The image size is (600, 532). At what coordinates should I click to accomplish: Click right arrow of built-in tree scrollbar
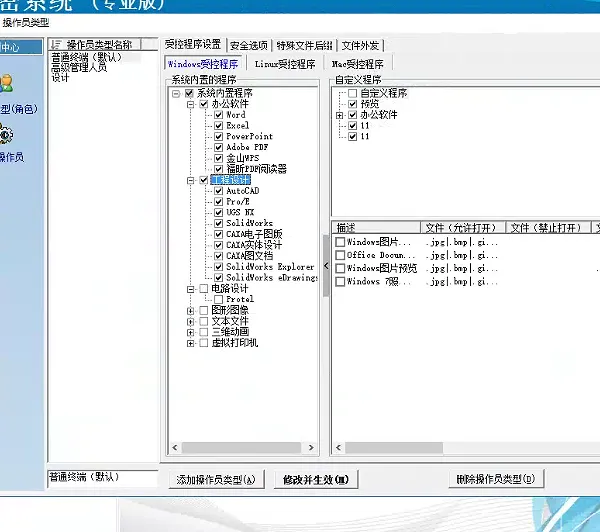311,447
